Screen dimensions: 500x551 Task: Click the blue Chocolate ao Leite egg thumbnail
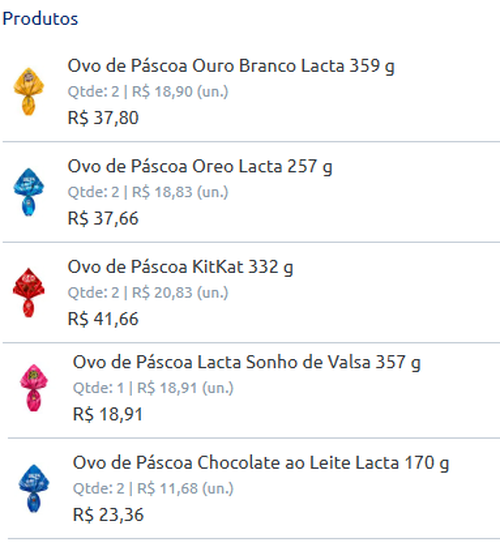34,488
